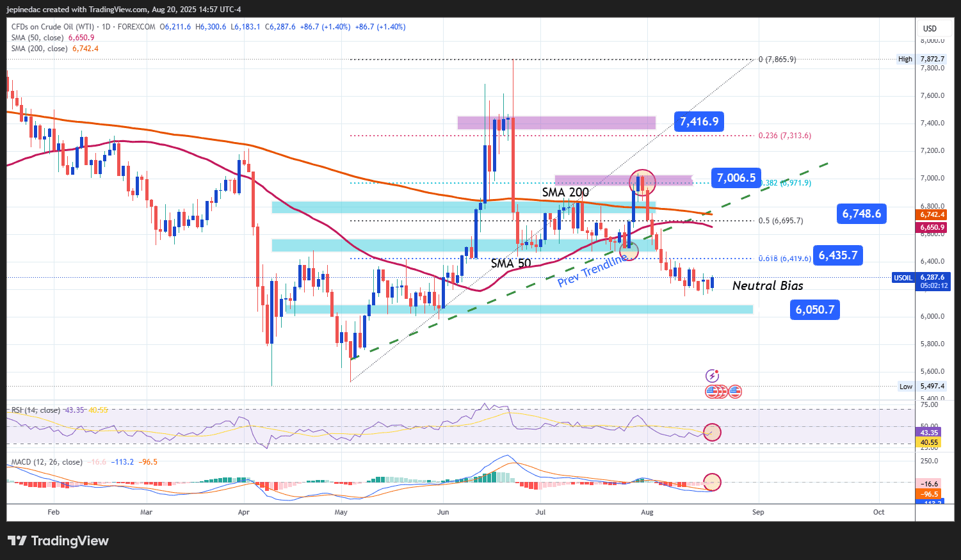The width and height of the screenshot is (961, 560).
Task: Open the FOREXCOM exchange selector
Action: click(x=136, y=27)
